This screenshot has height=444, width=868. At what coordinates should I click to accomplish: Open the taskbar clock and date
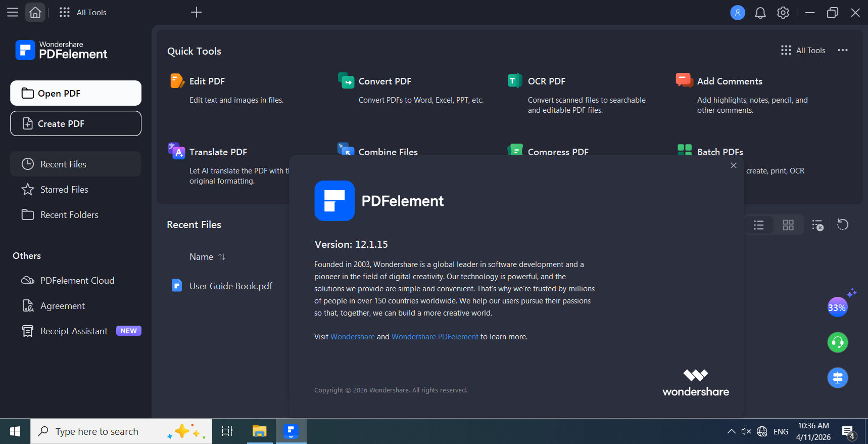(813, 431)
